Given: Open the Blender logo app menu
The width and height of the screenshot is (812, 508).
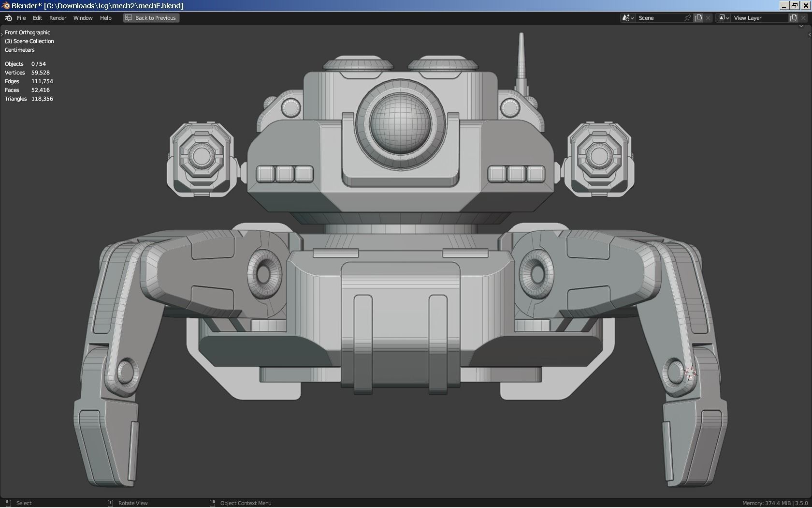Looking at the screenshot, I should 8,18.
